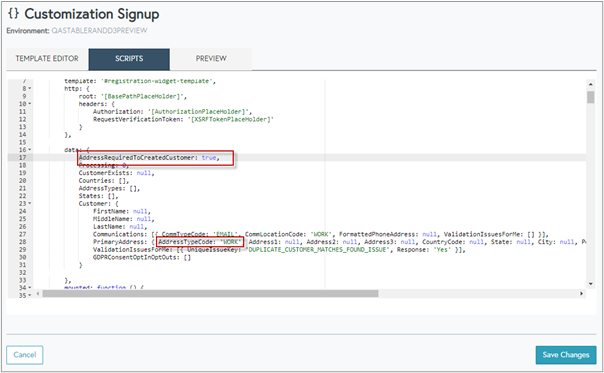Click the template: '#registration-widget-template' line
Viewport: 604px width, 373px height.
[140, 81]
